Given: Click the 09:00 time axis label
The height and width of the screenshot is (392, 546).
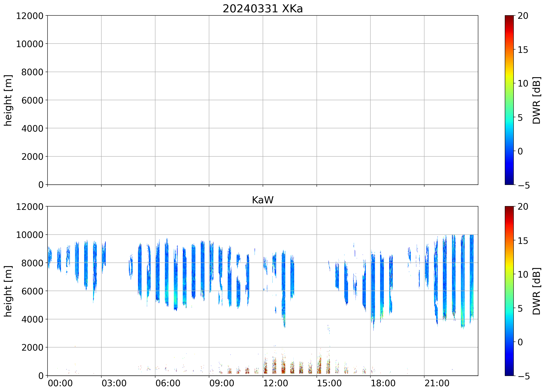Looking at the screenshot, I should 222,383.
